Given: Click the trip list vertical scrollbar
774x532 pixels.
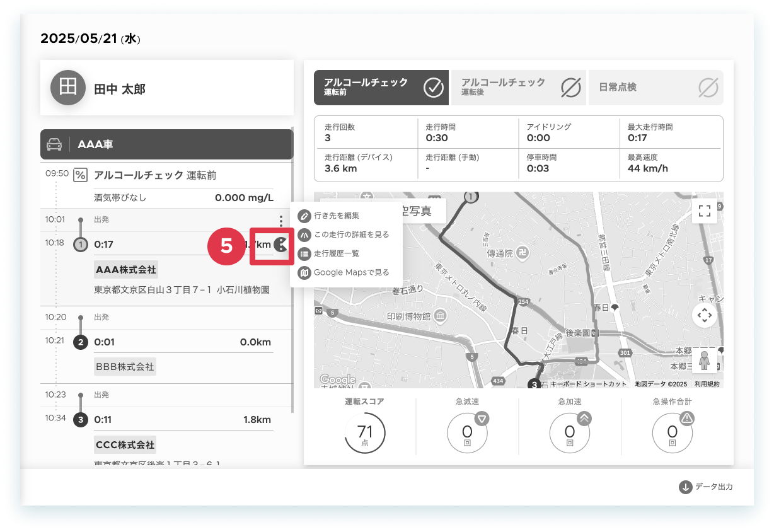Looking at the screenshot, I should click(x=292, y=271).
